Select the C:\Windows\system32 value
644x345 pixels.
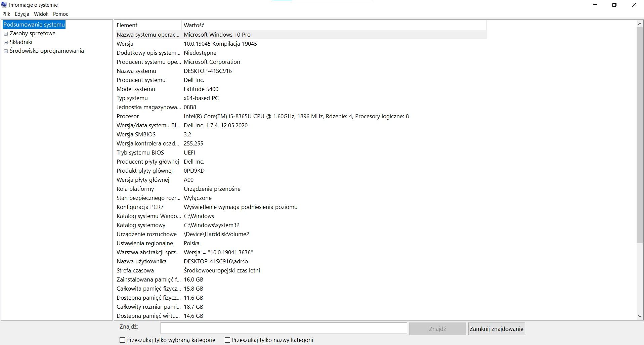pos(212,225)
